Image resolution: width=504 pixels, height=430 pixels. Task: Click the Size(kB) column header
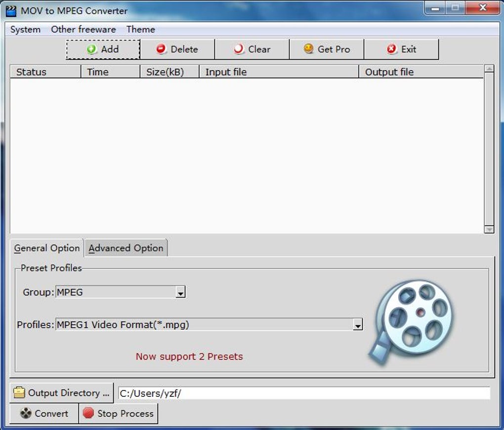click(x=169, y=72)
